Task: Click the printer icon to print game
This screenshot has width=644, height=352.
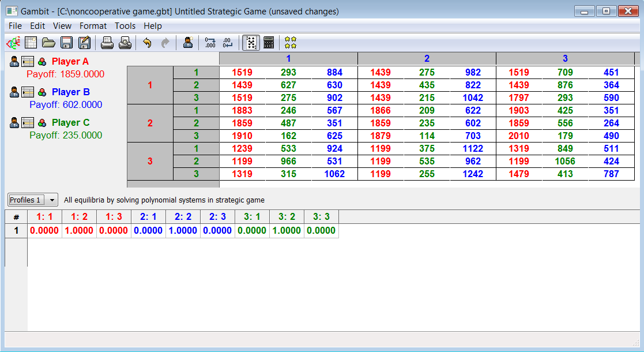Action: point(107,43)
